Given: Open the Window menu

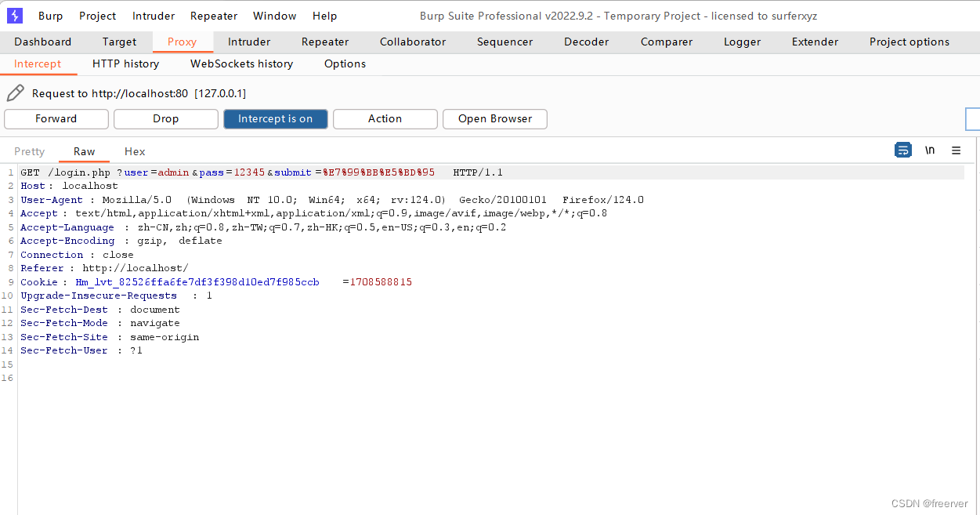Looking at the screenshot, I should 275,16.
